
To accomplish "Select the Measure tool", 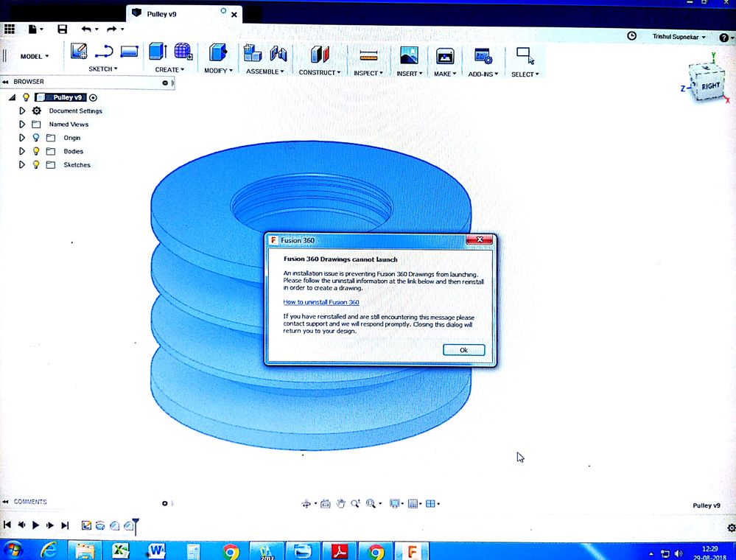I will click(x=368, y=56).
